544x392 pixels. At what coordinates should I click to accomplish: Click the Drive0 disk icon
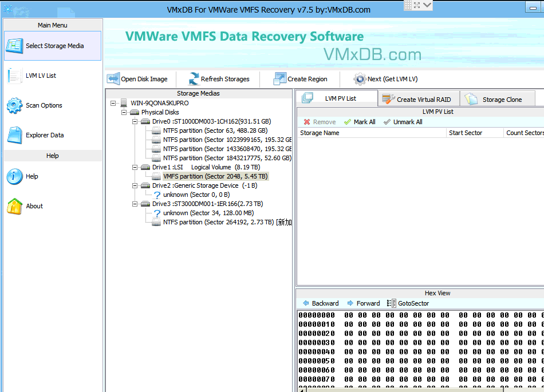[x=145, y=121]
